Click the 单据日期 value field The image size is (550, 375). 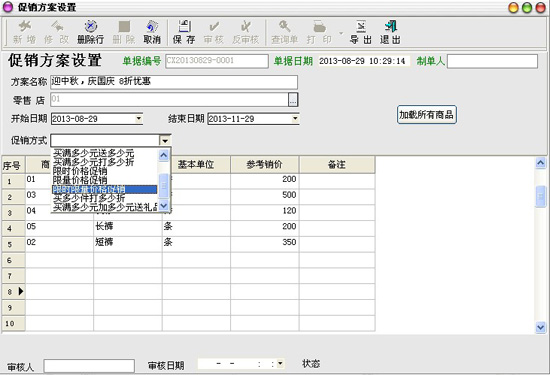363,61
